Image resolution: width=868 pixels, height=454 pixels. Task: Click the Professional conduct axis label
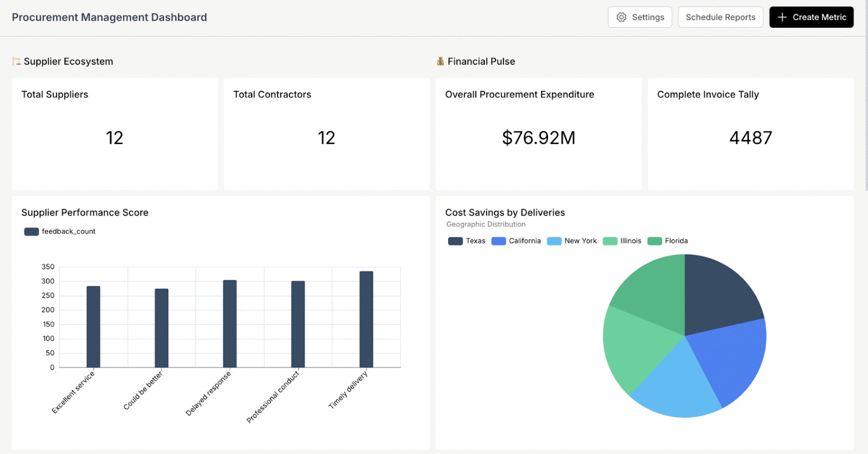click(273, 397)
